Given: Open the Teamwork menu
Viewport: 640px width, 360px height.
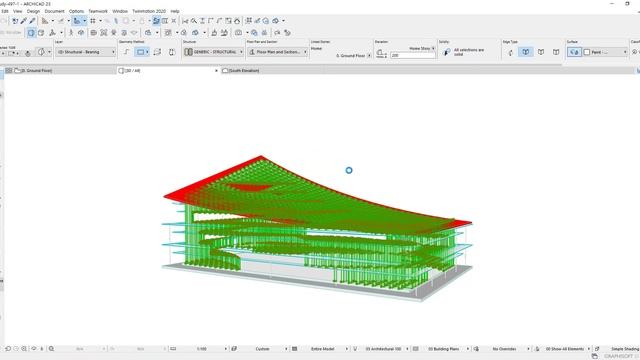Looking at the screenshot, I should (98, 11).
